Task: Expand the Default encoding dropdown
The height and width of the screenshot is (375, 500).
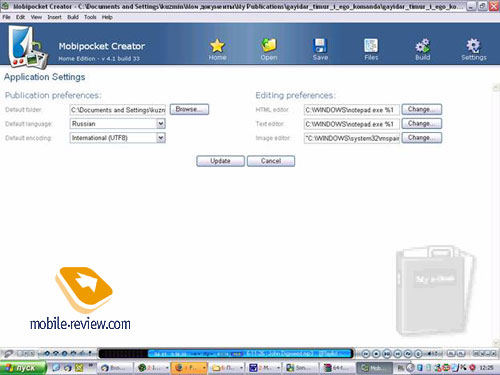Action: (x=161, y=138)
